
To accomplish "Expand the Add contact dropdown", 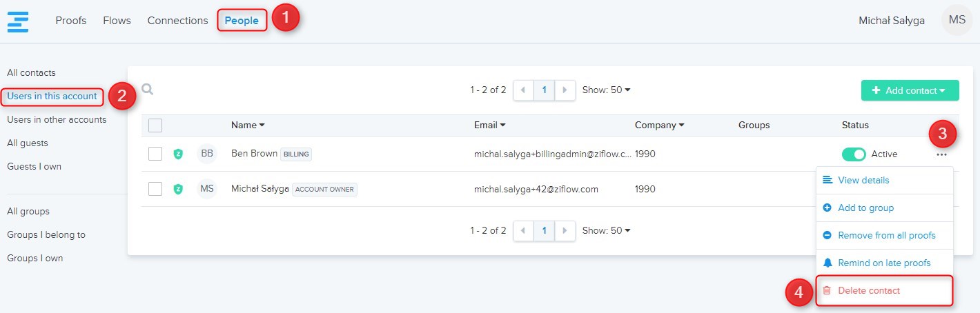I will (x=910, y=90).
